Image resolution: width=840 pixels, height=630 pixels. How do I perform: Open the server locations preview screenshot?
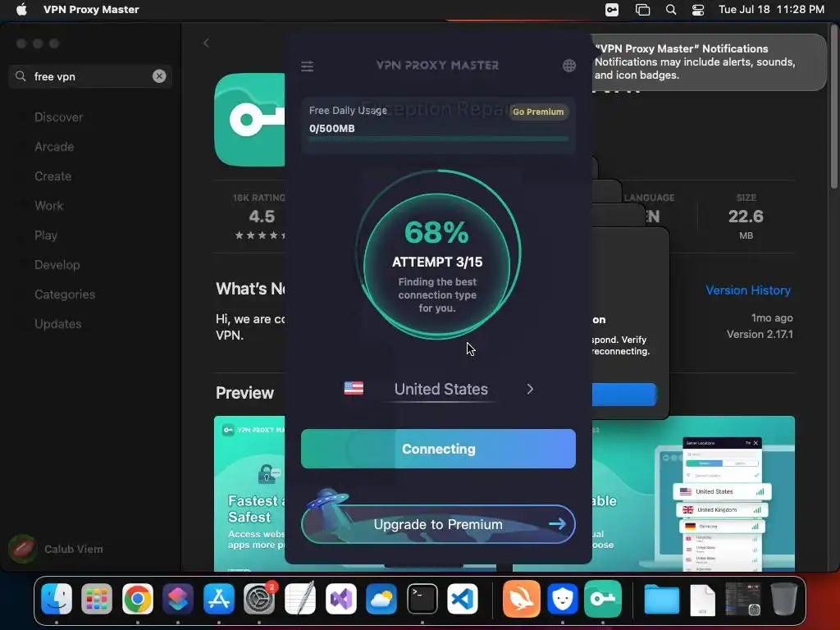pyautogui.click(x=693, y=493)
